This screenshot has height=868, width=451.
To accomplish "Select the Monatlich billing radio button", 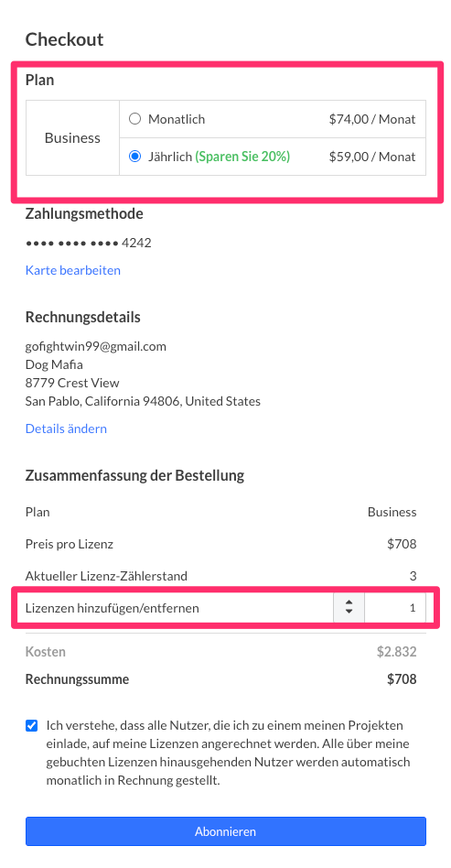I will [x=134, y=119].
